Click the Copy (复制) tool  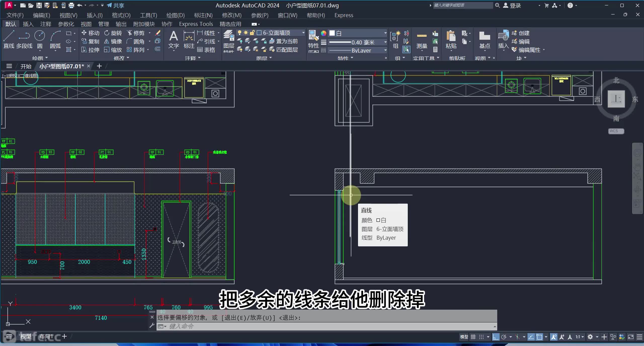click(90, 41)
